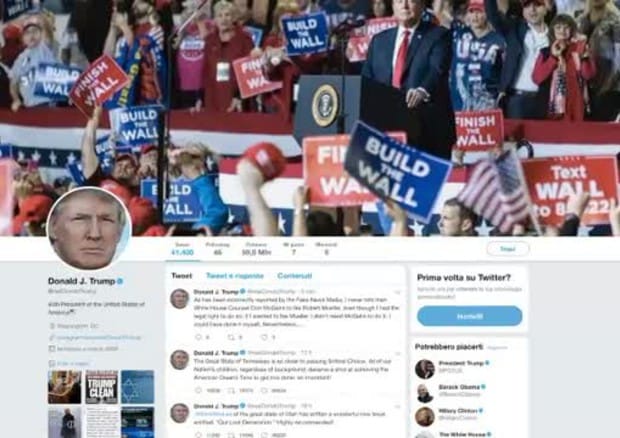Retweet the tweet about Tennessee School Choice

231,391
